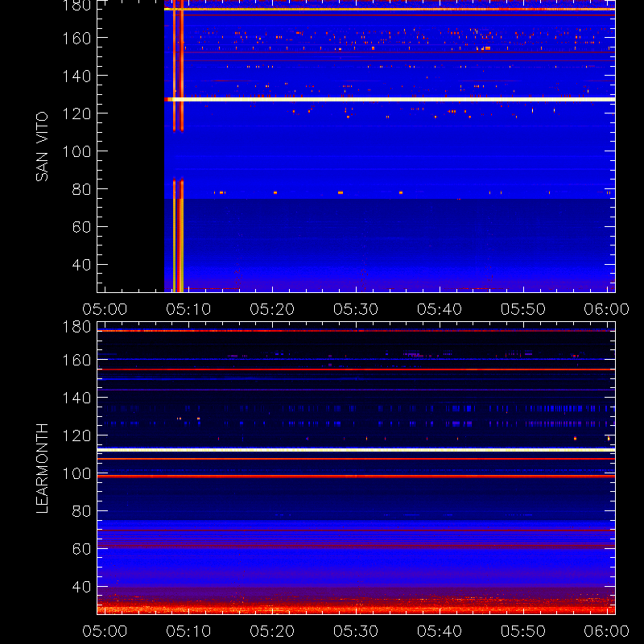Screen dimensions: 644x644
Task: Select the 160 tick label on SAN VITO plot
Action: click(x=76, y=38)
